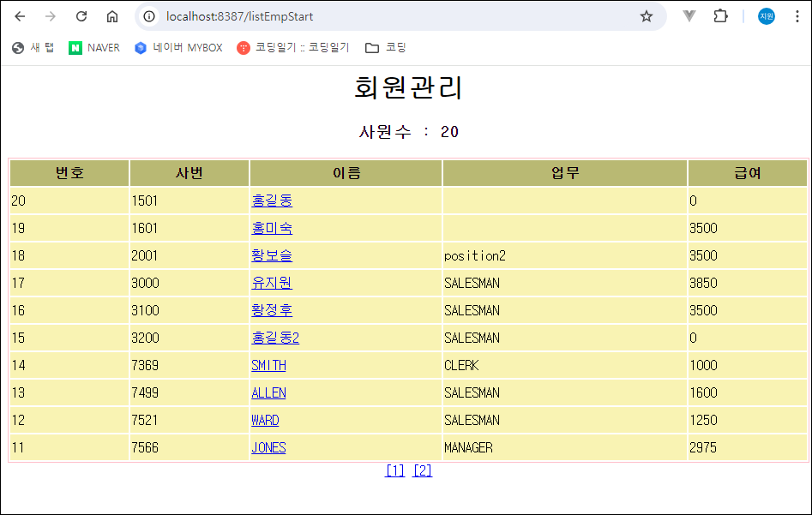Screen dimensions: 812x515
Task: Open the 네이버 MYBOX bookmark
Action: (x=178, y=48)
